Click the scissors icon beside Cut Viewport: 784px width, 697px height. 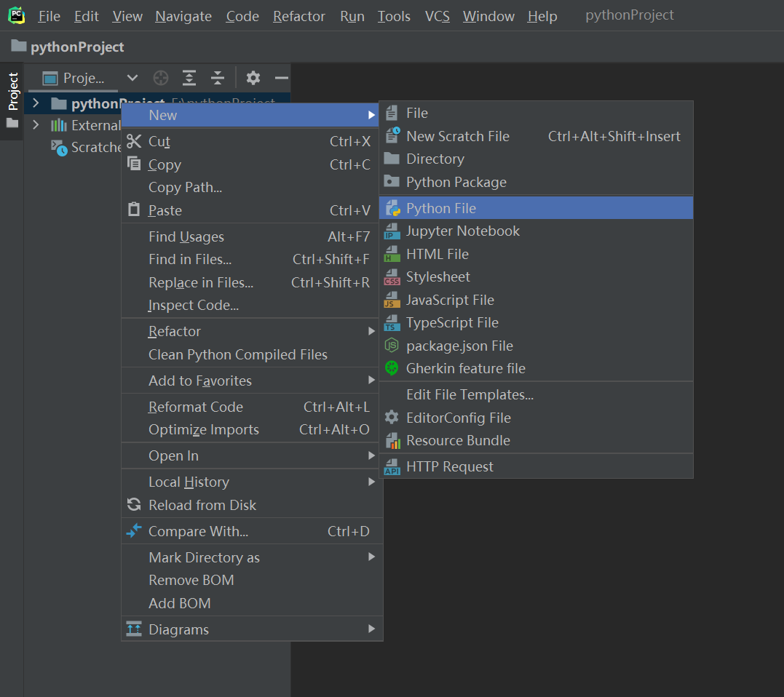pyautogui.click(x=134, y=141)
